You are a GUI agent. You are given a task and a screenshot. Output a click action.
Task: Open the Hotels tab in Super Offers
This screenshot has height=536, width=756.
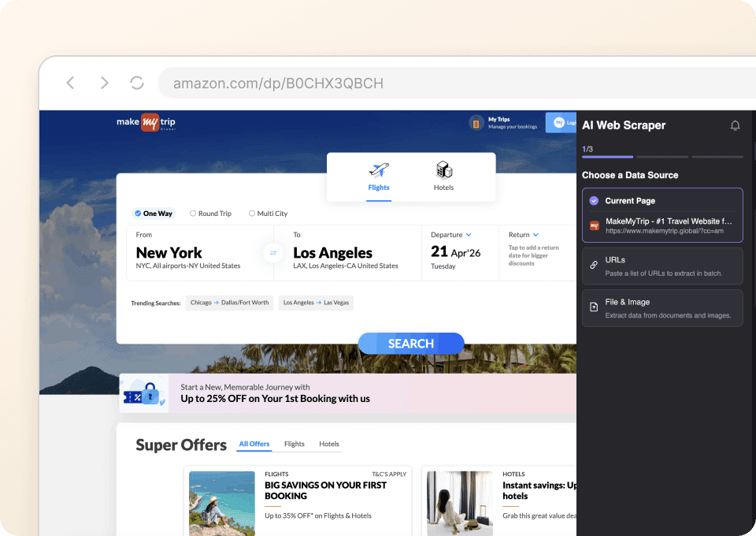point(328,444)
